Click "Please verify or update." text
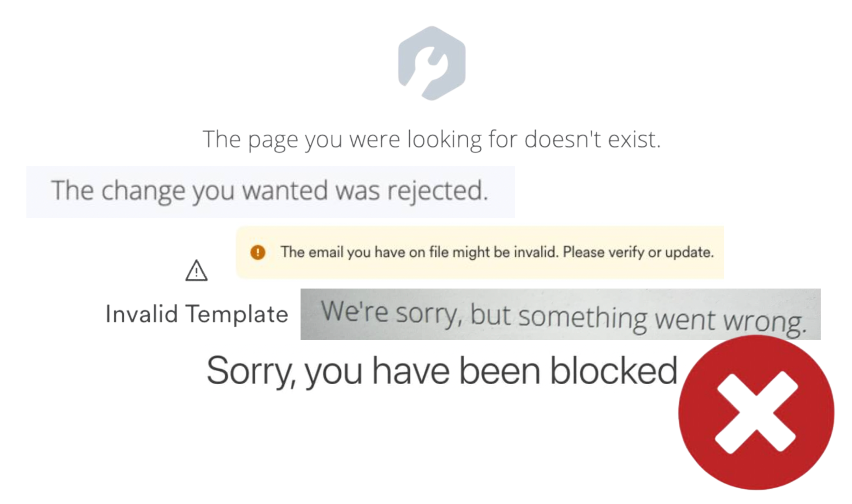Viewport: 852px width, 504px height. [x=638, y=252]
